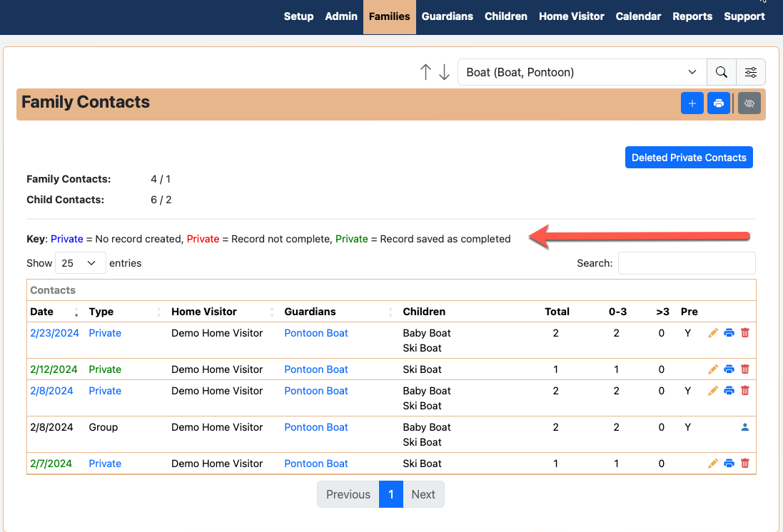This screenshot has height=532, width=783.
Task: Delete the 2/12/2024 contact using trash icon
Action: click(x=745, y=369)
